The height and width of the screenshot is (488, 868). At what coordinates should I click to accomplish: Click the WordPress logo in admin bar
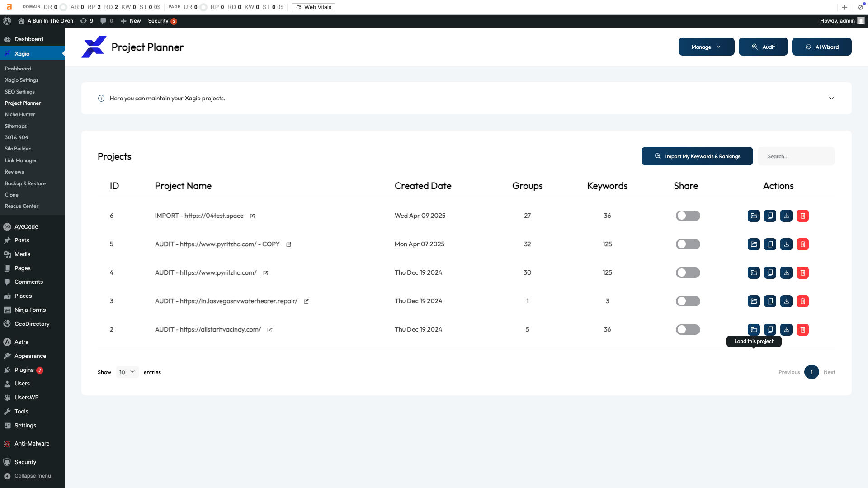click(7, 21)
